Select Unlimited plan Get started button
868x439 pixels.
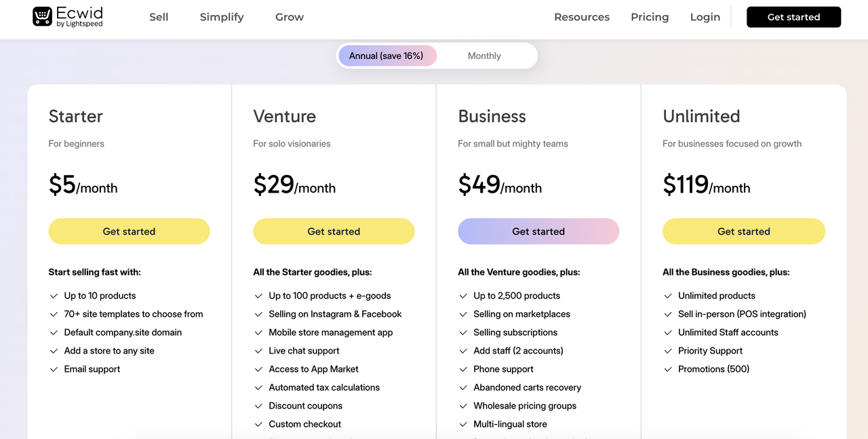point(744,231)
